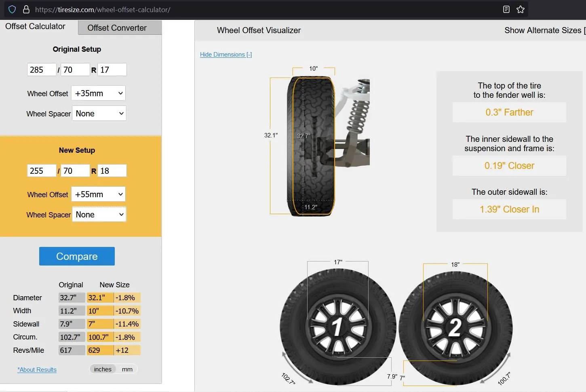Open new setup Wheel Spacer dropdown
This screenshot has width=586, height=392.
[99, 215]
